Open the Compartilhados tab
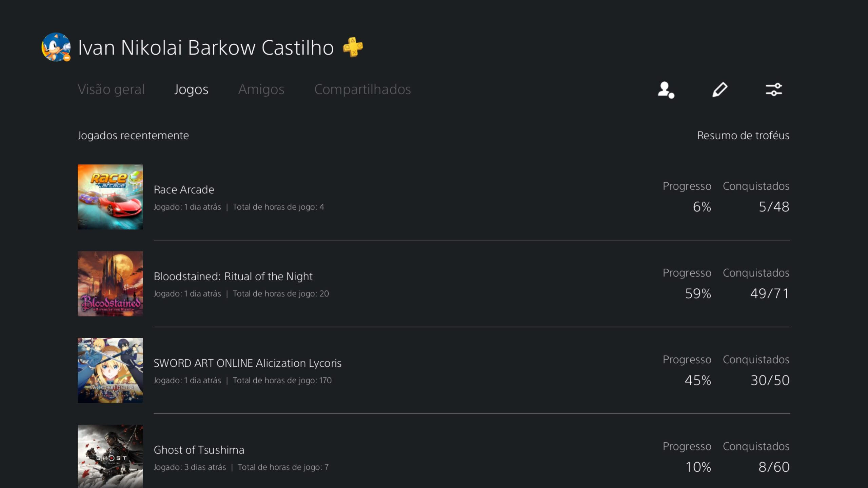The image size is (868, 488). click(362, 89)
